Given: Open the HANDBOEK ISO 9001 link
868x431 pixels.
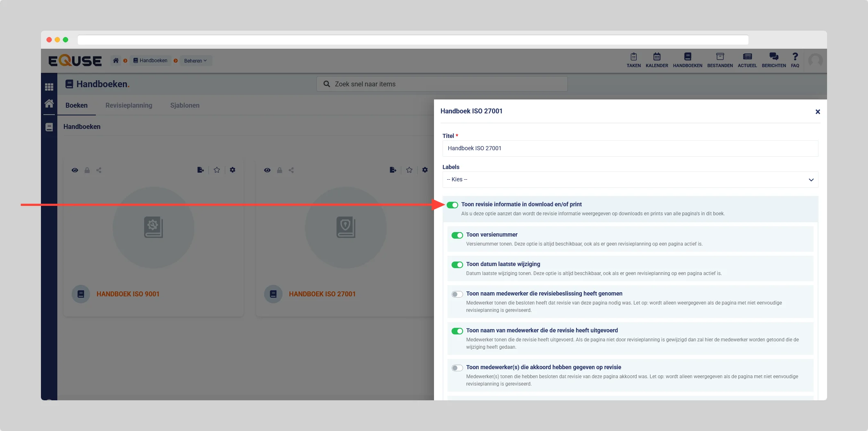Looking at the screenshot, I should click(x=128, y=294).
